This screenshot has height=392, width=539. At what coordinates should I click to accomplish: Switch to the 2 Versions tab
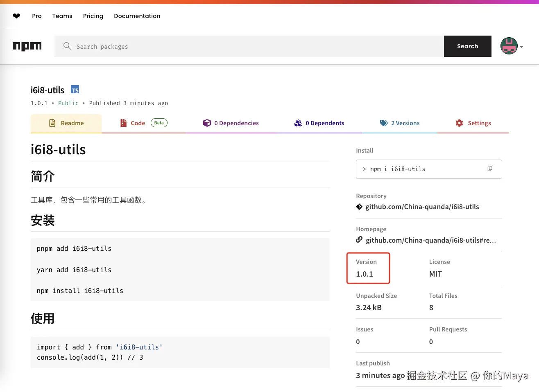pyautogui.click(x=405, y=123)
